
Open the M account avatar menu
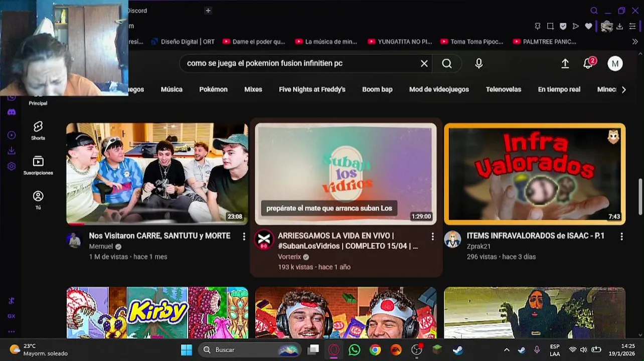(615, 64)
